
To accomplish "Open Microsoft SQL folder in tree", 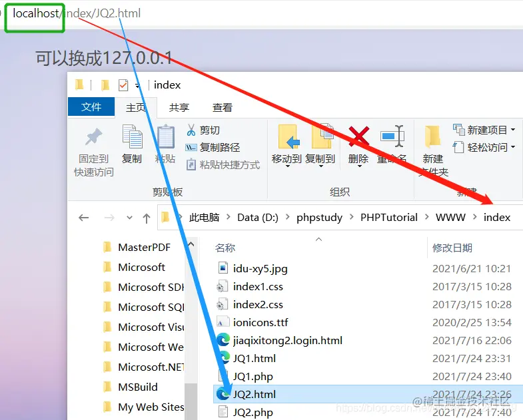I will click(x=151, y=307).
